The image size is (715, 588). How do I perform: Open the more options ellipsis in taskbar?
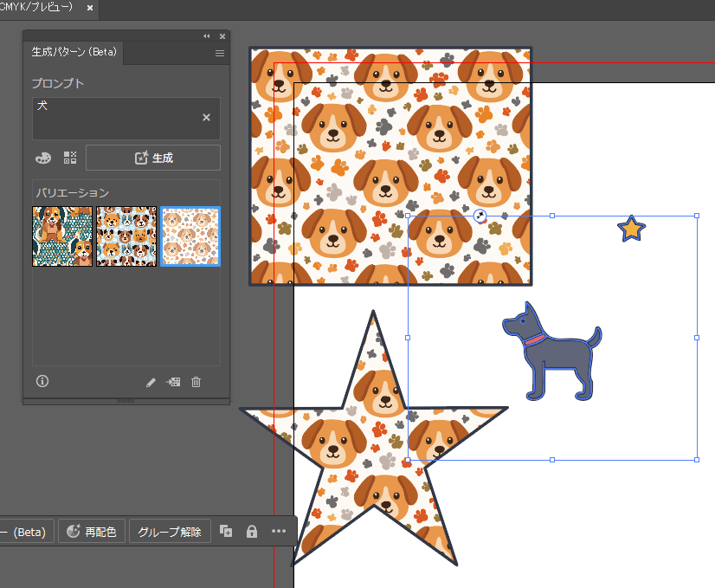coord(279,532)
